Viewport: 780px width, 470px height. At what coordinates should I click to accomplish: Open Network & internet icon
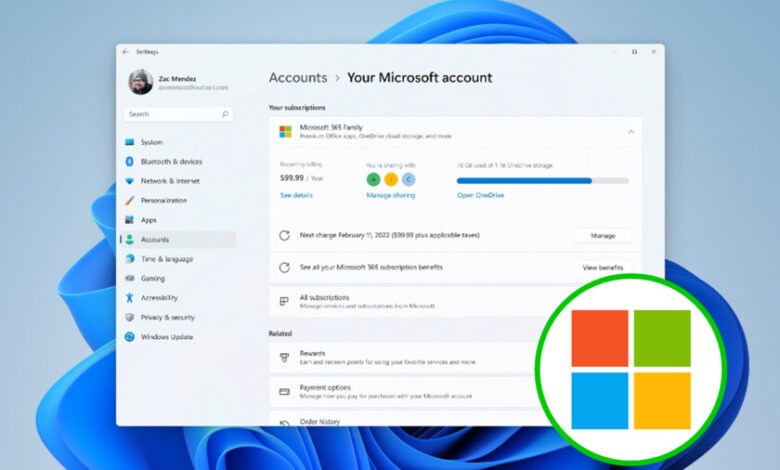click(x=129, y=181)
